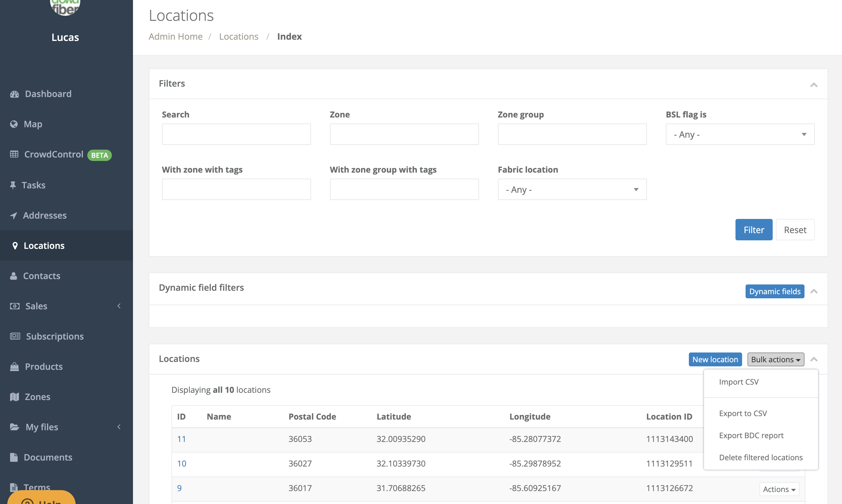842x504 pixels.
Task: Open location ID 11 link
Action: click(182, 439)
